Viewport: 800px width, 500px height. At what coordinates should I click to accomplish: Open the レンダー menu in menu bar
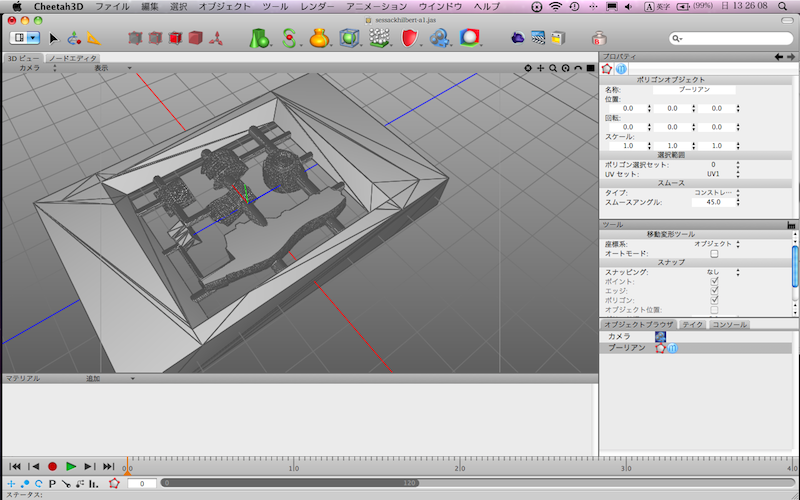click(318, 6)
